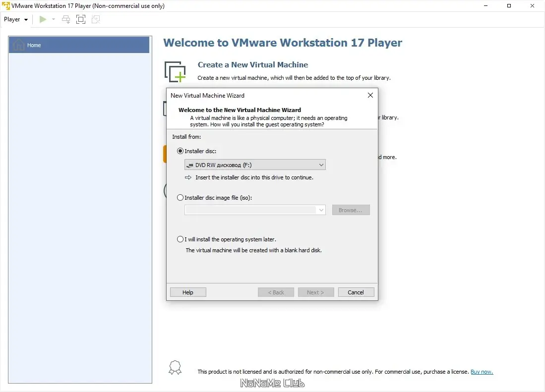The height and width of the screenshot is (392, 545).
Task: Click Send Ctrl+Alt+Del toolbar icon
Action: [x=65, y=19]
